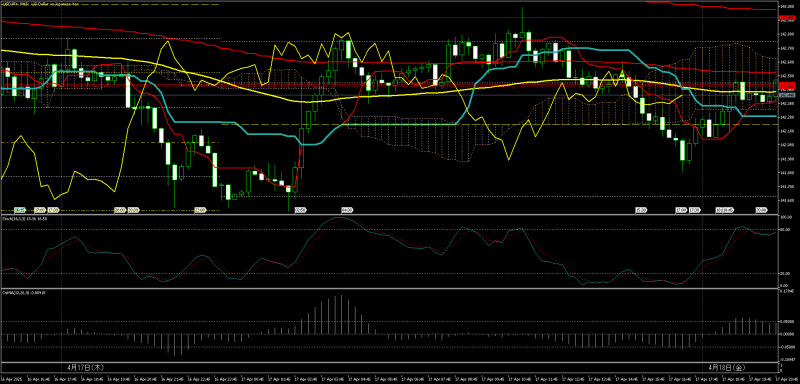The height and width of the screenshot is (384, 800).
Task: Click the 22:50 time marker on chart
Action: point(301,210)
